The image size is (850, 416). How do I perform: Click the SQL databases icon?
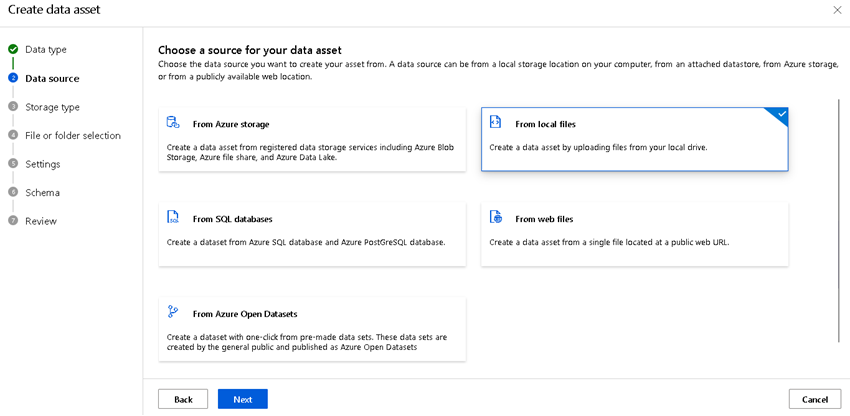click(x=172, y=217)
